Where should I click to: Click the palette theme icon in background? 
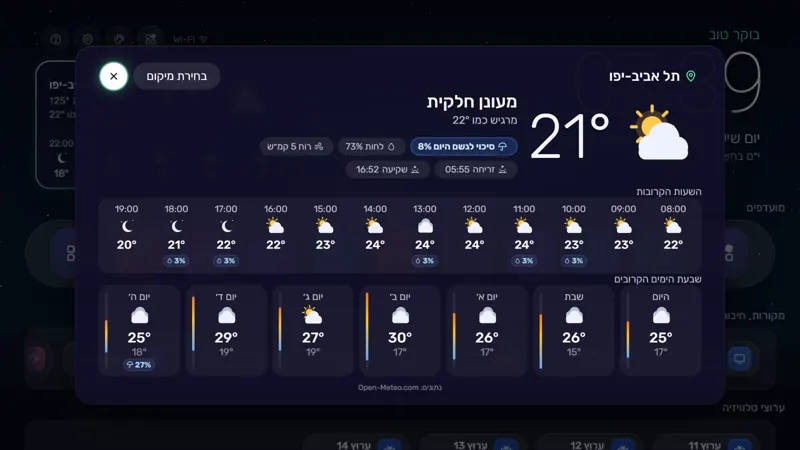[x=119, y=39]
